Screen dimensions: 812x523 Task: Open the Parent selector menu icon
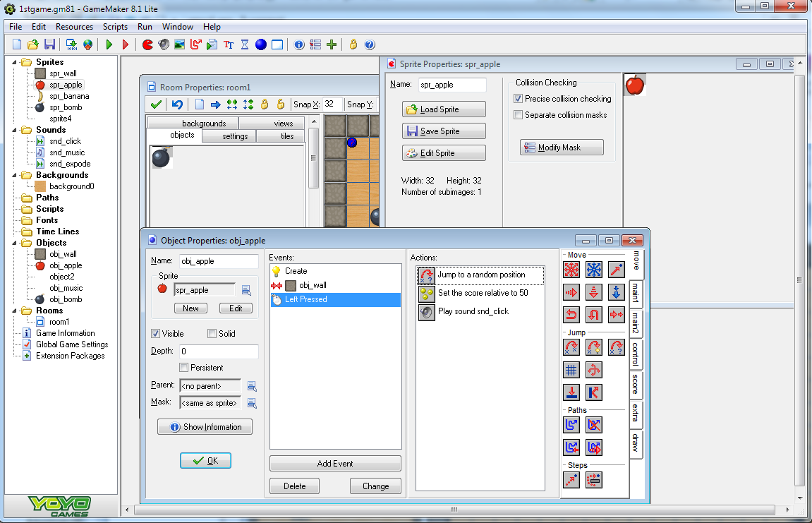[x=252, y=386]
